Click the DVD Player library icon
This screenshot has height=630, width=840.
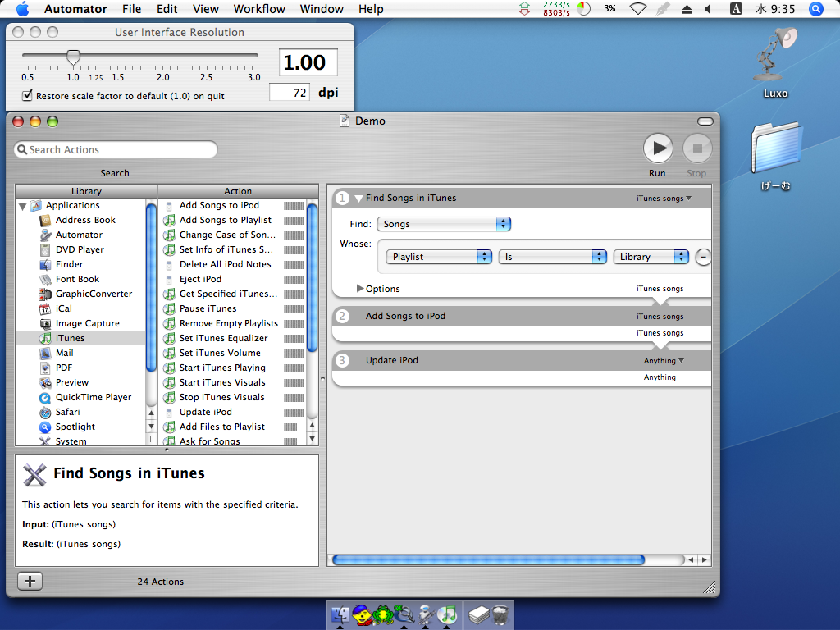(46, 249)
